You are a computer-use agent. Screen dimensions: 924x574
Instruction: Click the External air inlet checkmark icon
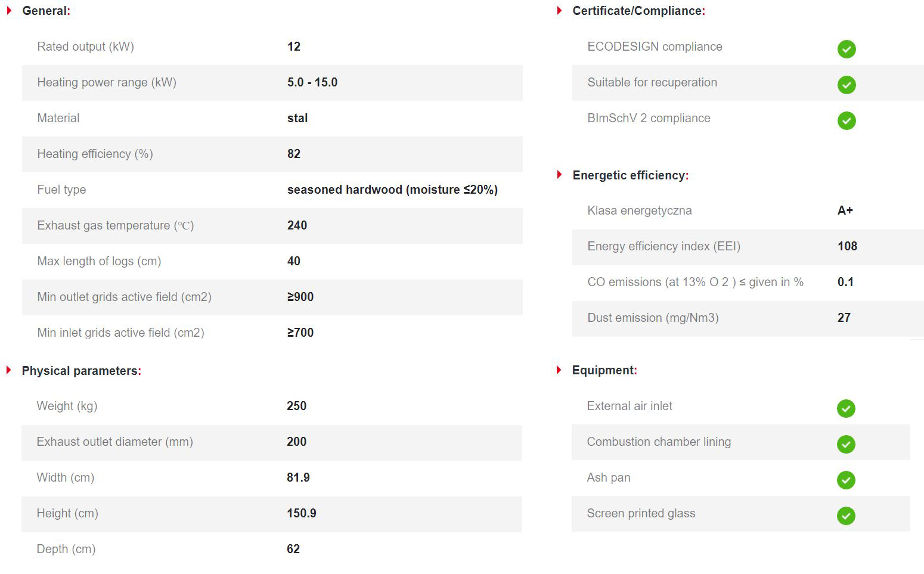[846, 408]
